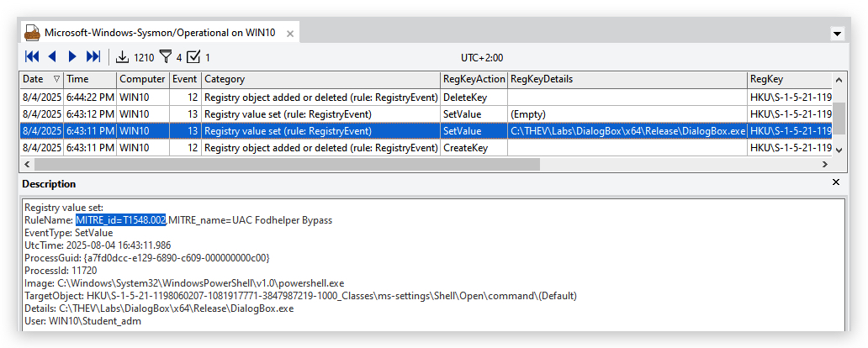Open the filter funnel icon
The image size is (868, 348).
(x=166, y=57)
